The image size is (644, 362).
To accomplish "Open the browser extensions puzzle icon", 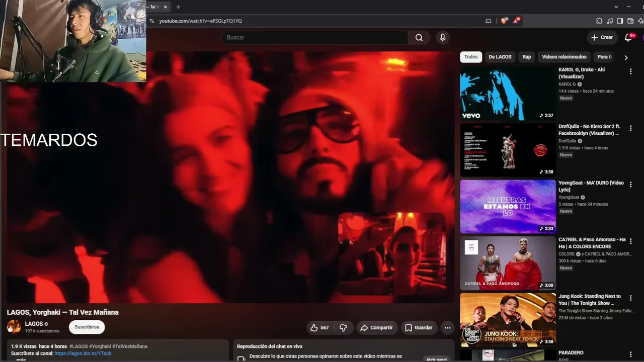I will 599,21.
